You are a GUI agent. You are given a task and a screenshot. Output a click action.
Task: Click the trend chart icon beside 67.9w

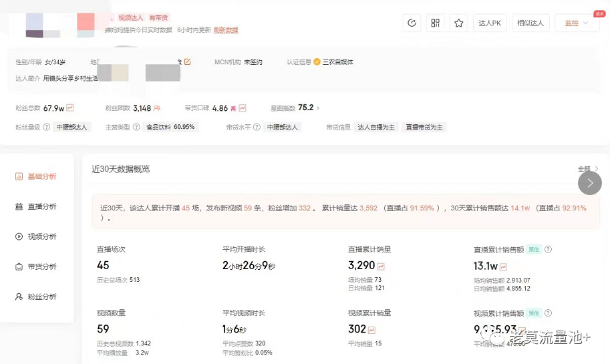[x=70, y=108]
